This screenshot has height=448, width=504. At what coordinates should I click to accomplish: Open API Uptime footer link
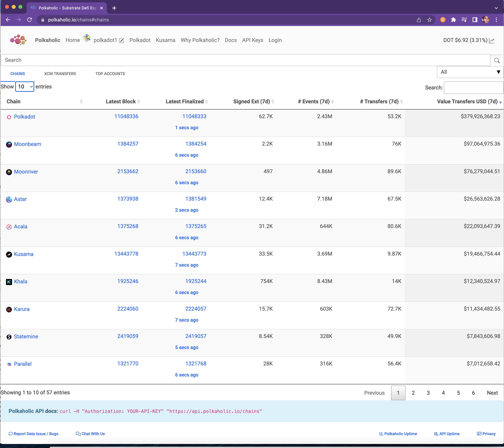click(x=447, y=434)
